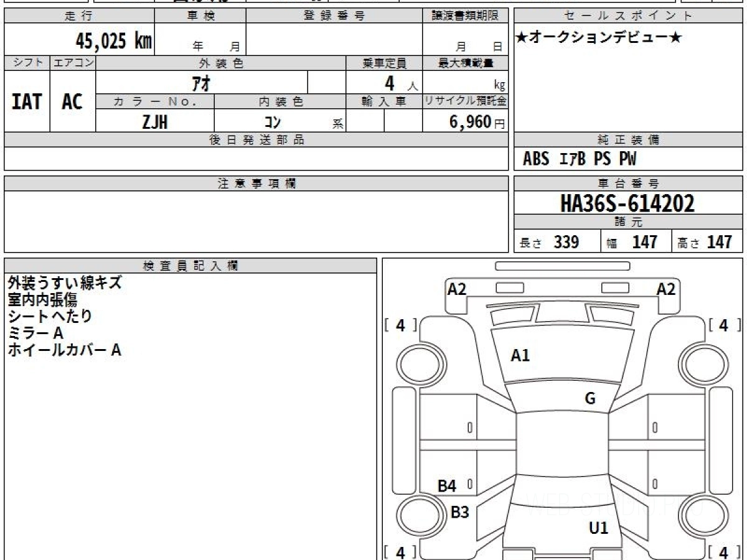Select the 乗車定員 header

(384, 63)
